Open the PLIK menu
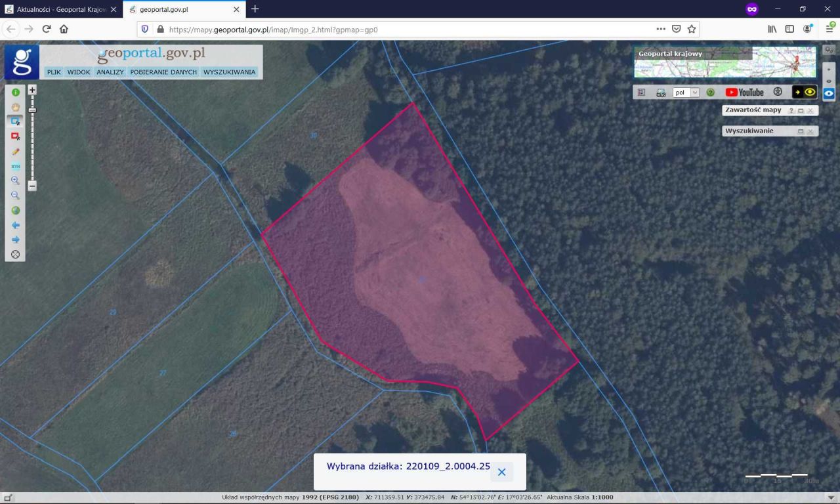 (54, 72)
